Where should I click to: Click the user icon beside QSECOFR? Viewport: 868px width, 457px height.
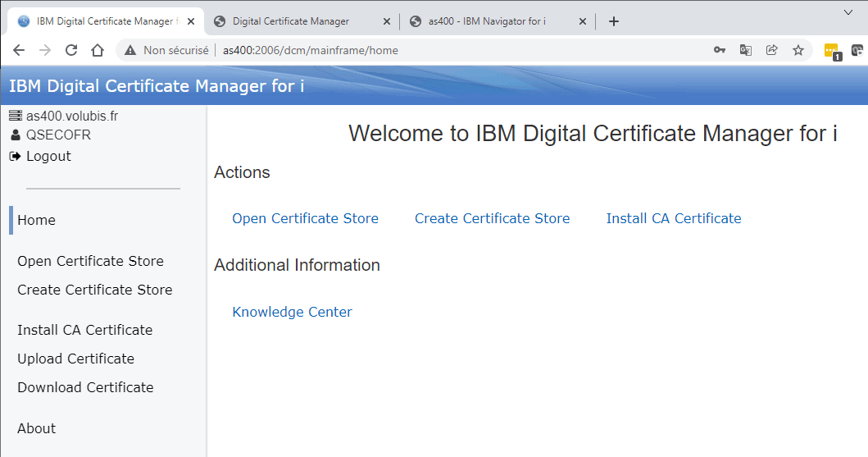click(x=16, y=135)
